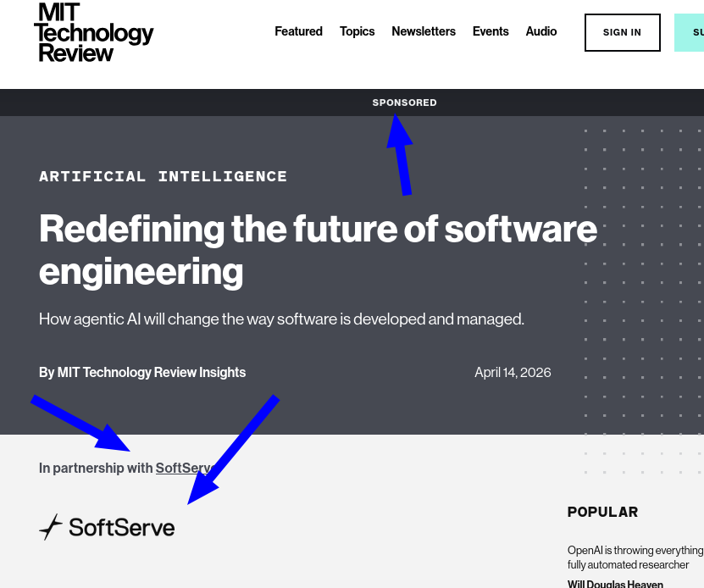
Task: Click the subtitle about agentic AI
Action: click(x=281, y=319)
